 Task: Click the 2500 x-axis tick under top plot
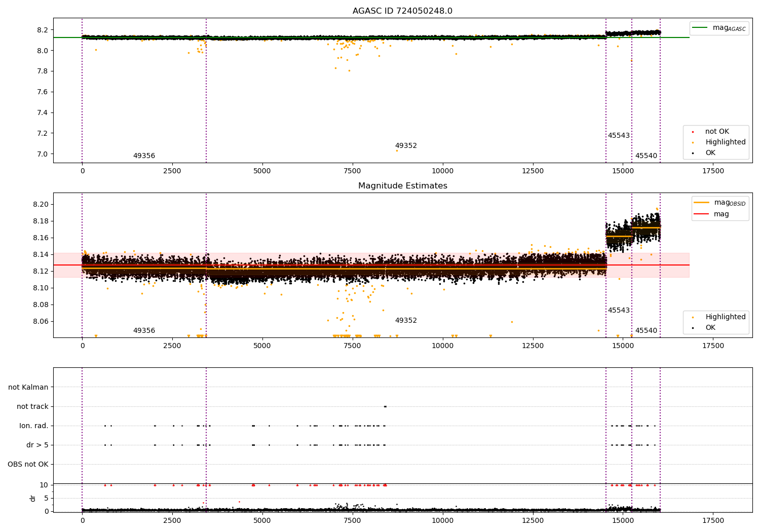[172, 171]
